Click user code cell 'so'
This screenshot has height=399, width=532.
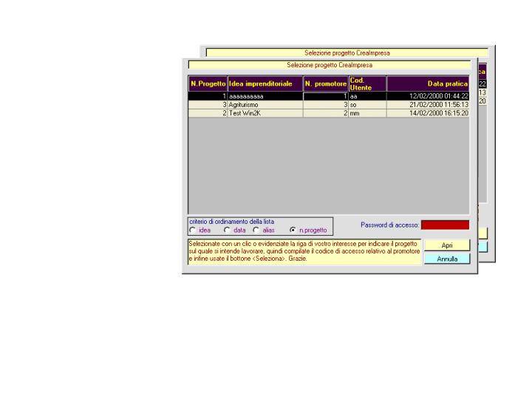[367, 105]
